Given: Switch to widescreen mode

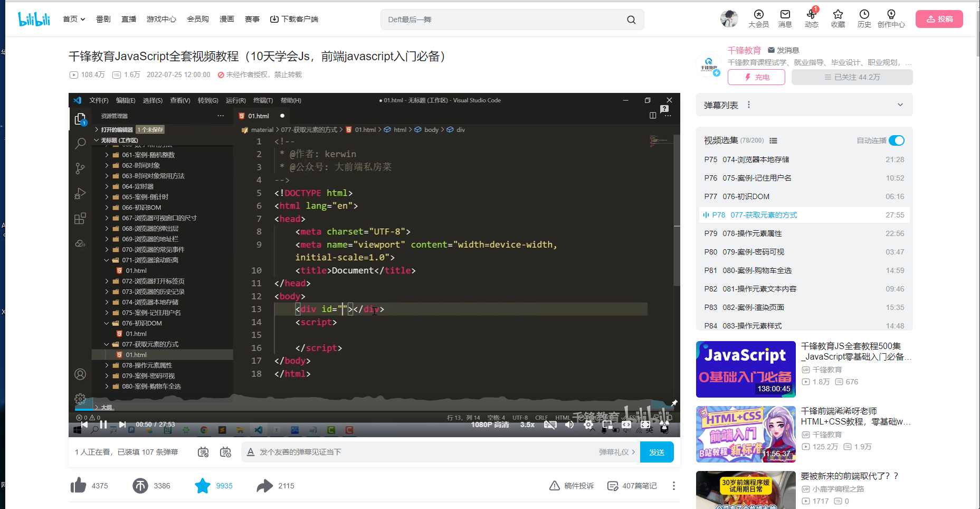Looking at the screenshot, I should pos(626,425).
